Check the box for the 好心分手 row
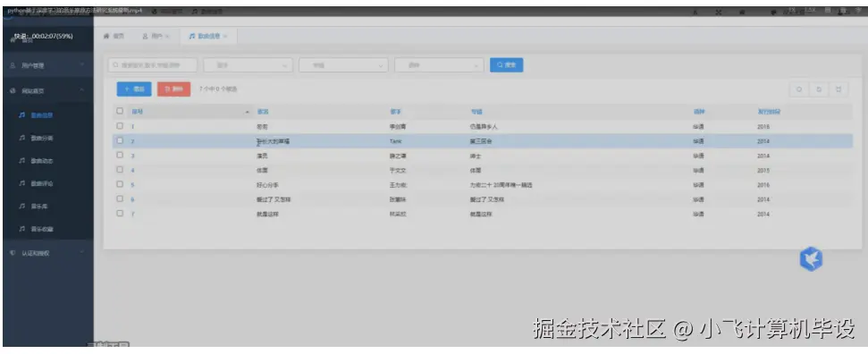868x354 pixels. [x=120, y=184]
